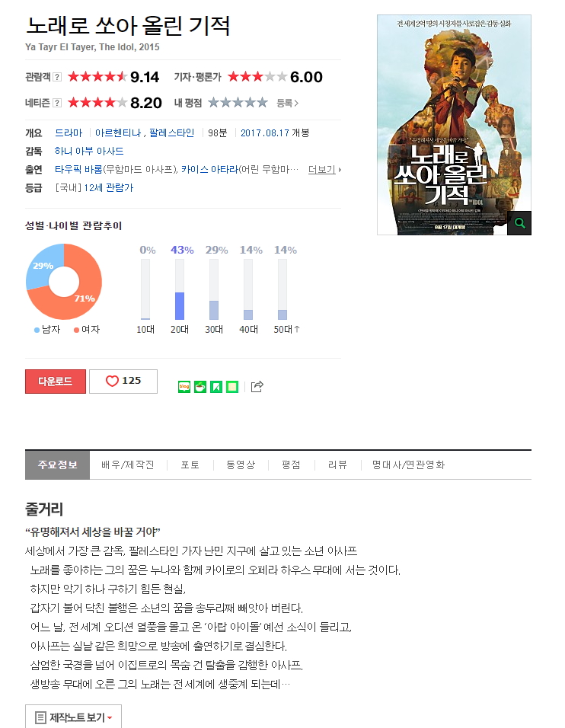Open the share arrow icon
Image resolution: width=565 pixels, height=728 pixels.
pyautogui.click(x=257, y=386)
